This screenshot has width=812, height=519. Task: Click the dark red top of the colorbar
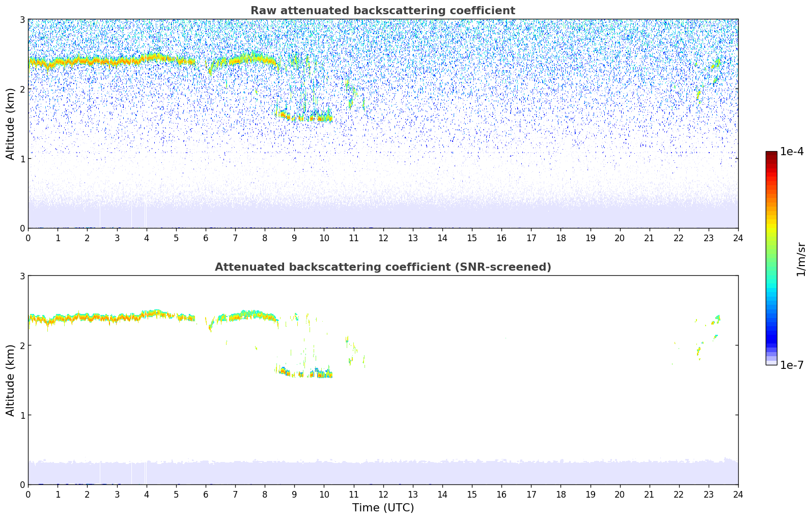771,155
